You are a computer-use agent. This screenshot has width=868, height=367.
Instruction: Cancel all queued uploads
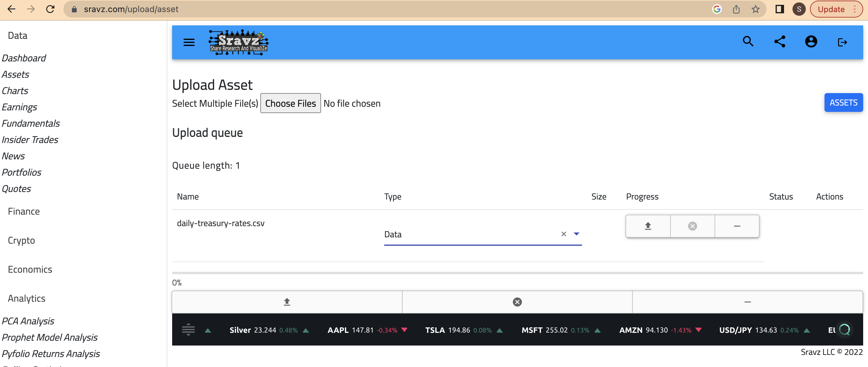click(x=517, y=302)
